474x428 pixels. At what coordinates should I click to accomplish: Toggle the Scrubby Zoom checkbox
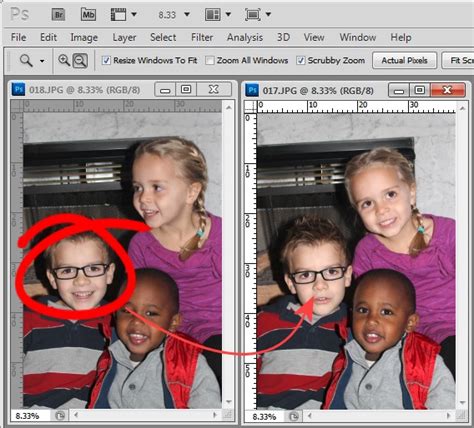301,60
